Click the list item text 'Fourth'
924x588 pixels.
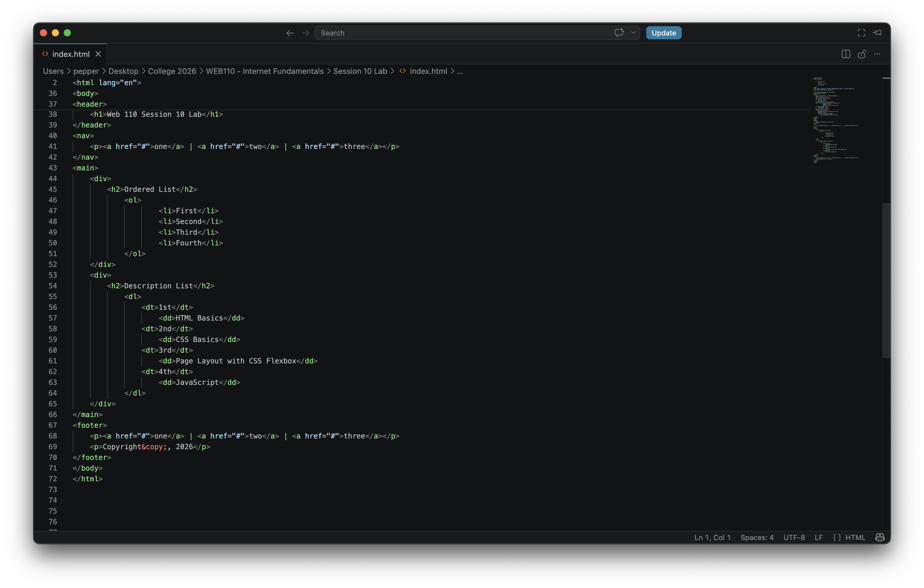coord(188,243)
